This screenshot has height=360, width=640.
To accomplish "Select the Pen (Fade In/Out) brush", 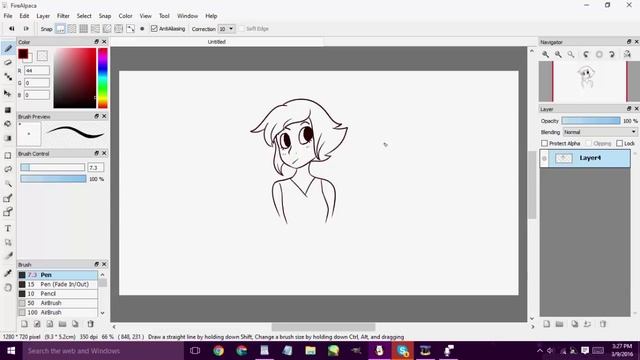I will pyautogui.click(x=58, y=284).
